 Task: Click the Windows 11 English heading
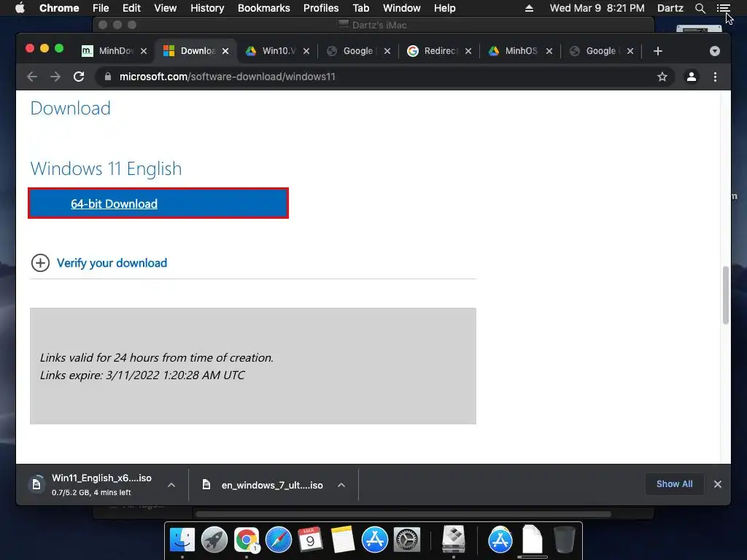click(106, 168)
